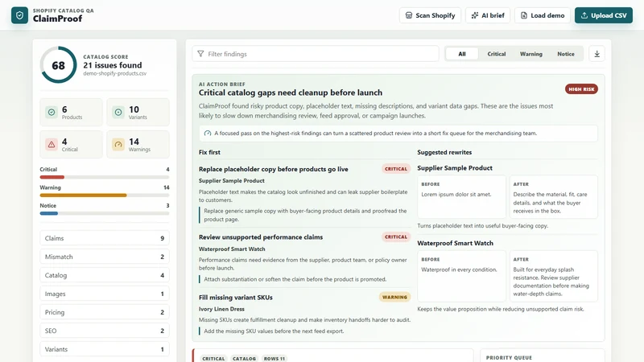The image size is (644, 362).
Task: Click the Scan Shopify button
Action: pos(430,15)
